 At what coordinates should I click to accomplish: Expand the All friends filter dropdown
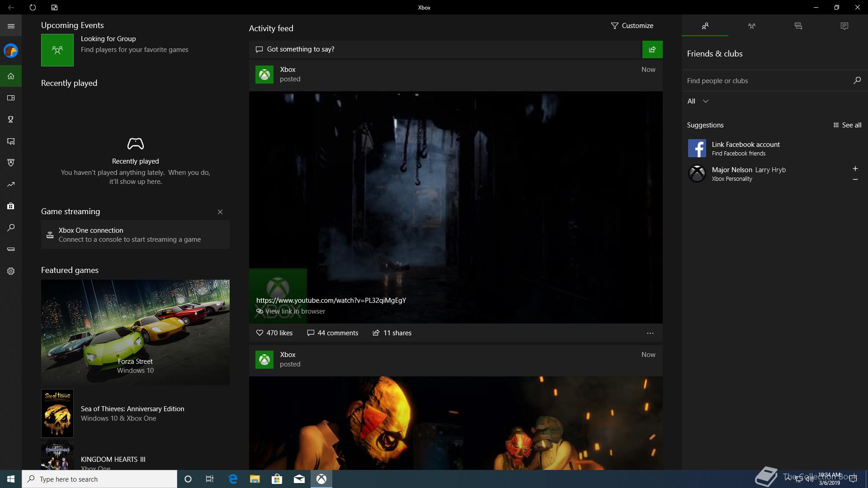point(698,101)
